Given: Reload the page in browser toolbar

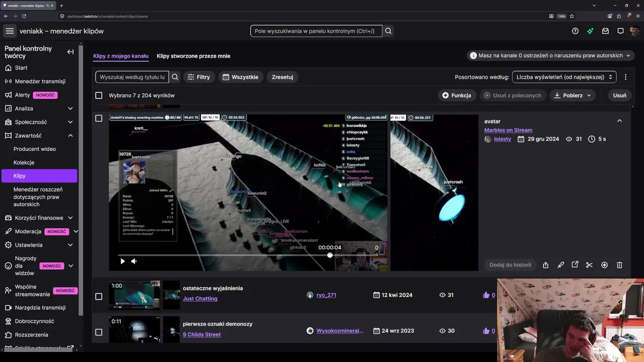Looking at the screenshot, I should [x=24, y=16].
